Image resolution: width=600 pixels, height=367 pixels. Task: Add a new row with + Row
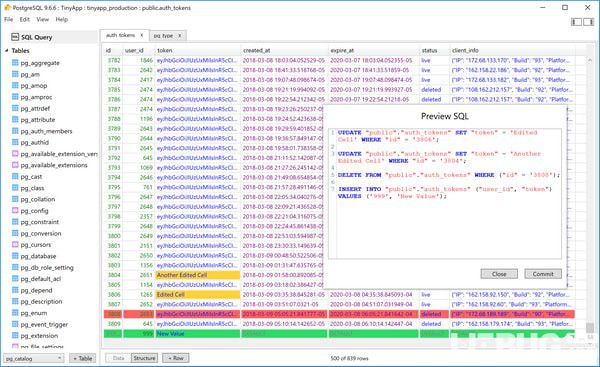[x=176, y=358]
